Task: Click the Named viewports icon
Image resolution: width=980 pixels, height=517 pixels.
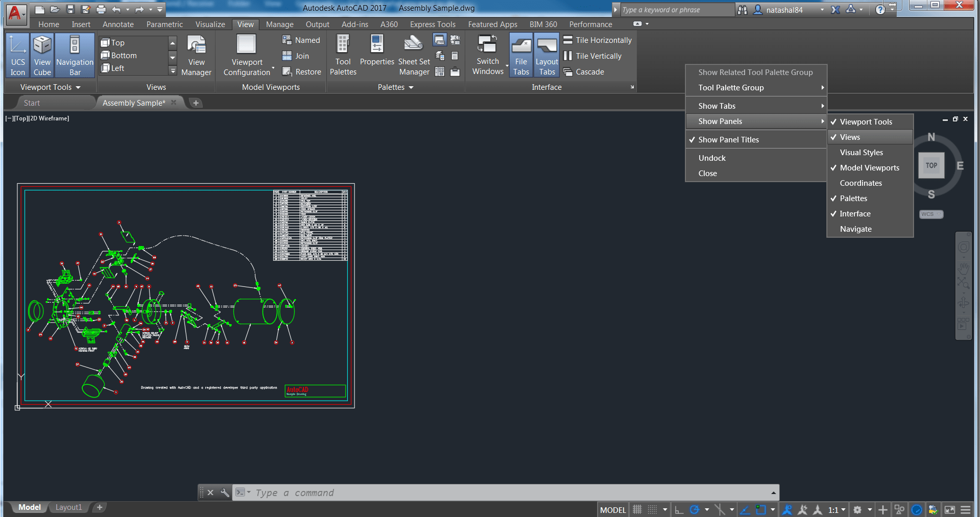Action: click(x=301, y=40)
